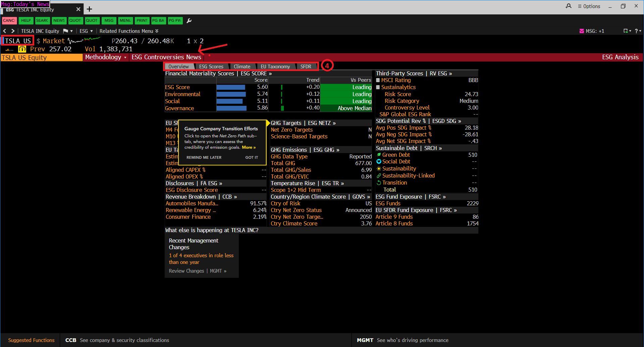Click the Sustainability sun icon

[379, 168]
